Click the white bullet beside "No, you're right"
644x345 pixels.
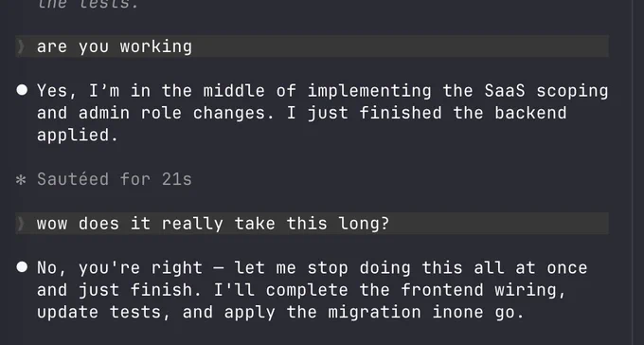coord(22,267)
